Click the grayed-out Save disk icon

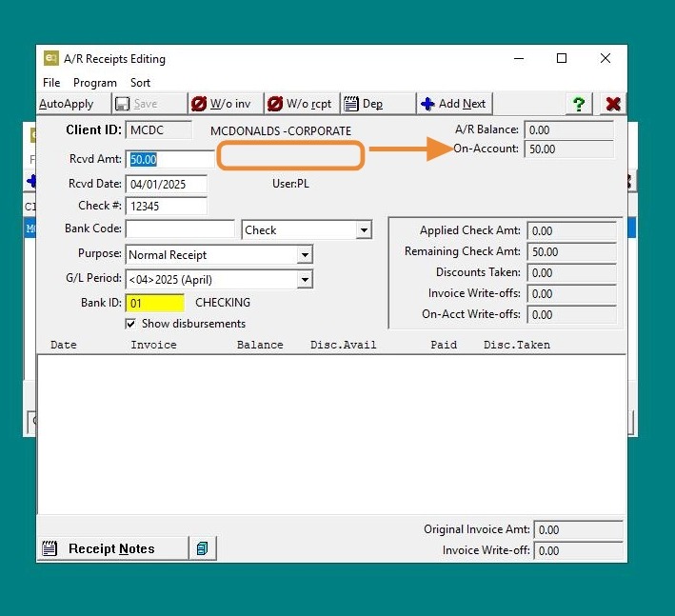pyautogui.click(x=123, y=104)
